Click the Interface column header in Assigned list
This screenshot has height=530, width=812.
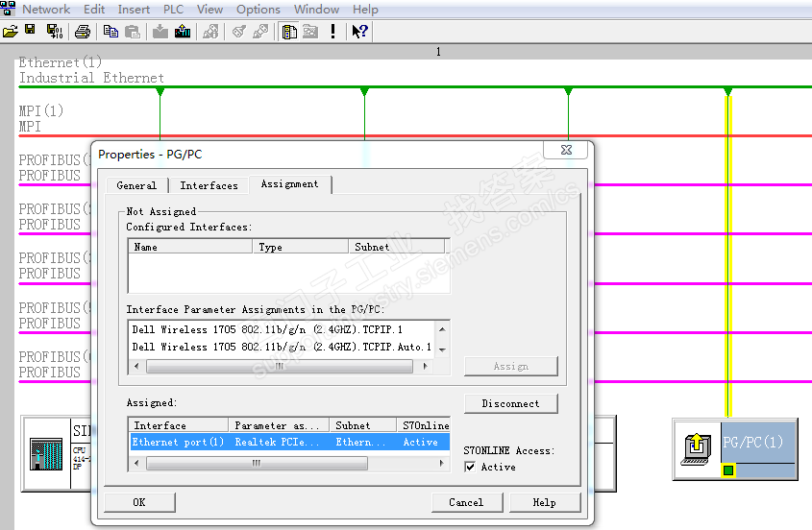coord(178,425)
